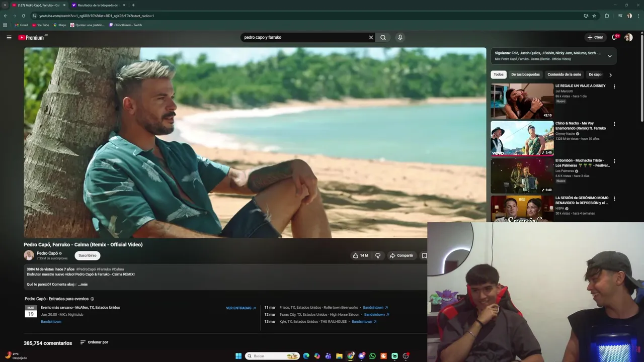
Task: Open Bandsintown link under MKz Nightclub event
Action: [x=51, y=322]
